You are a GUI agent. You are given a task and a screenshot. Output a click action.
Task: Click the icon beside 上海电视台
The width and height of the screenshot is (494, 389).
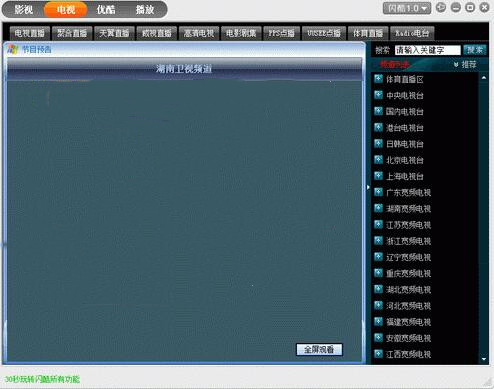[378, 176]
